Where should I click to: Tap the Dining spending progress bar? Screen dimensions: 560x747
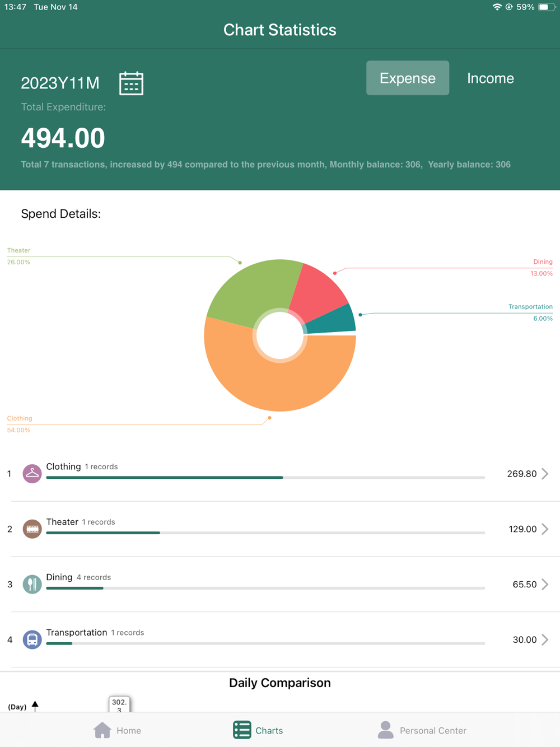tap(265, 588)
